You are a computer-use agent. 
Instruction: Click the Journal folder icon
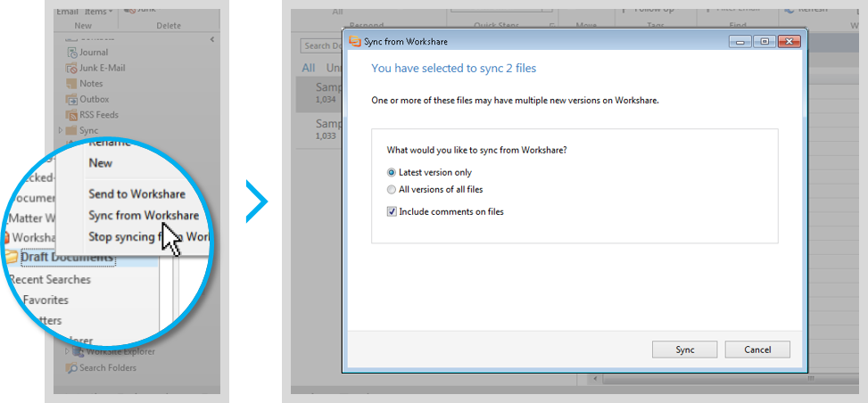[71, 53]
